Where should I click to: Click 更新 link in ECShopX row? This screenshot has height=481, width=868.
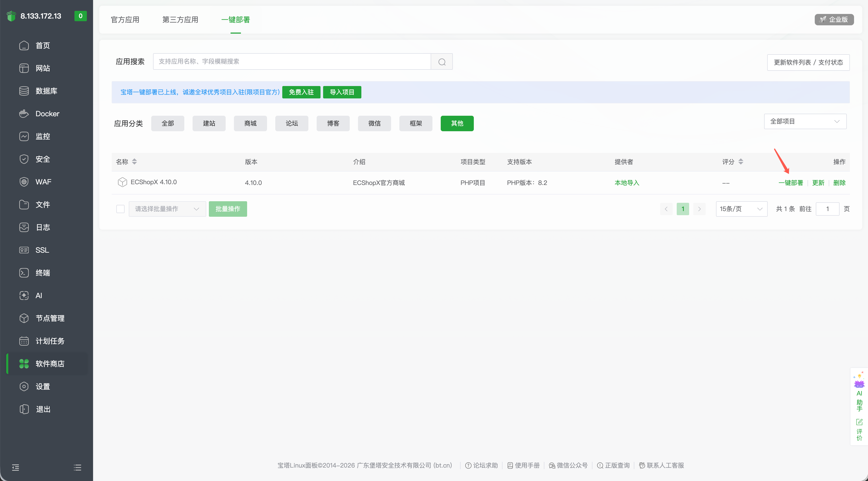(x=818, y=183)
